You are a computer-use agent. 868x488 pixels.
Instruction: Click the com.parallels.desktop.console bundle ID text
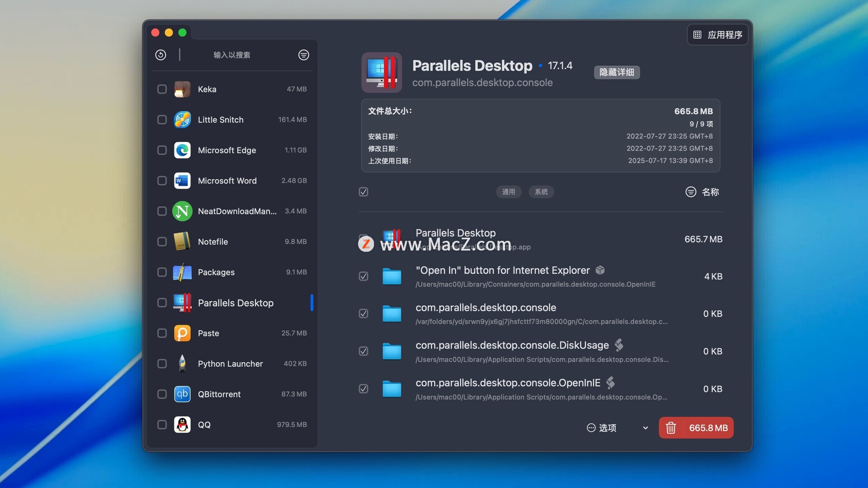482,83
